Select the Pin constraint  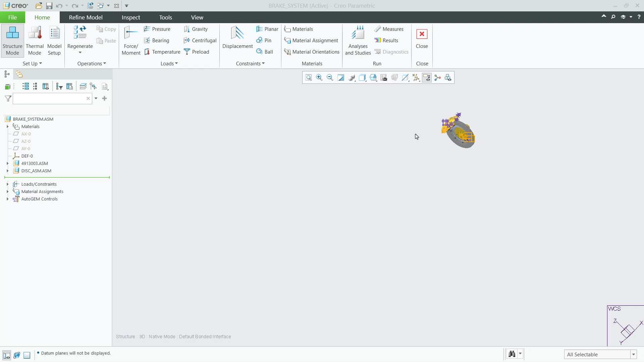tap(264, 41)
